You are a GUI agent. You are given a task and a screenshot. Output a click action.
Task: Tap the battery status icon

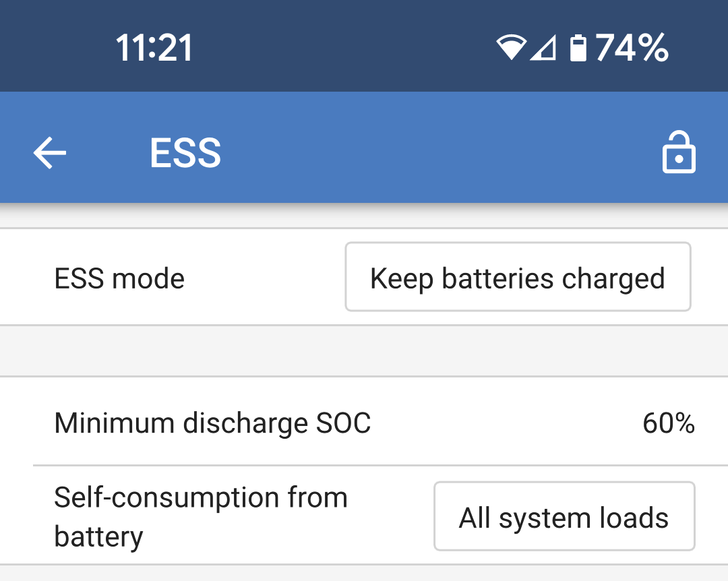[578, 49]
